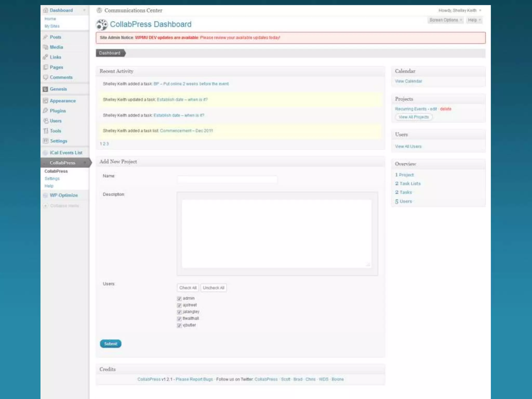Screen dimensions: 532x399
Task: Click the Plugins plug icon
Action: tap(45, 111)
